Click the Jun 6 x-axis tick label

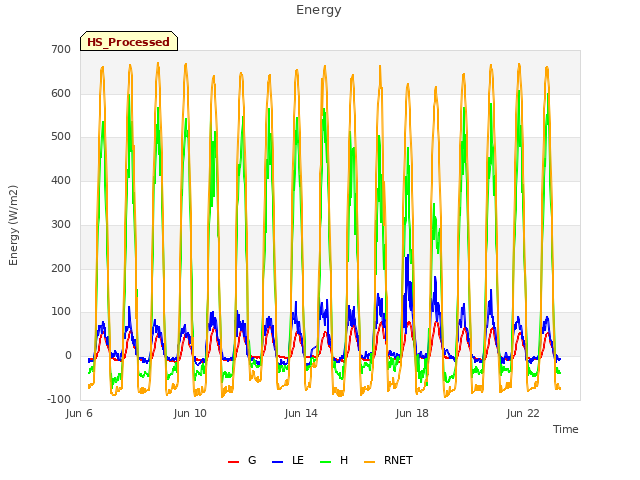point(79,413)
